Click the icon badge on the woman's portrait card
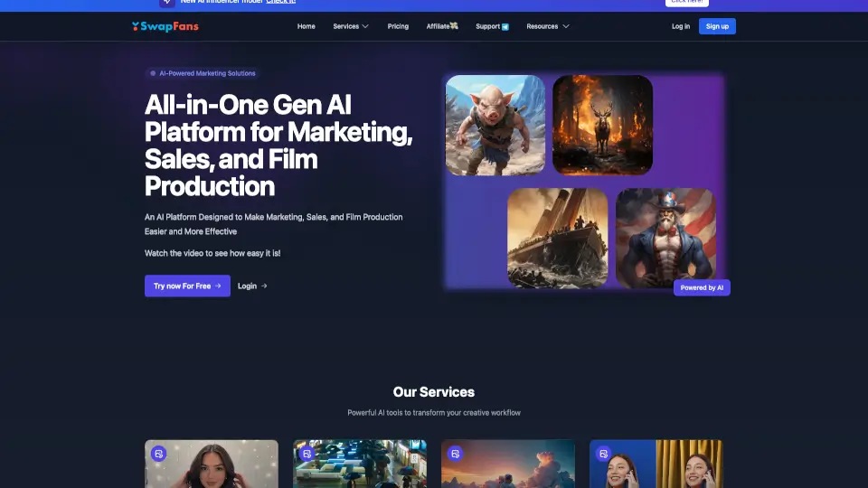 (159, 454)
